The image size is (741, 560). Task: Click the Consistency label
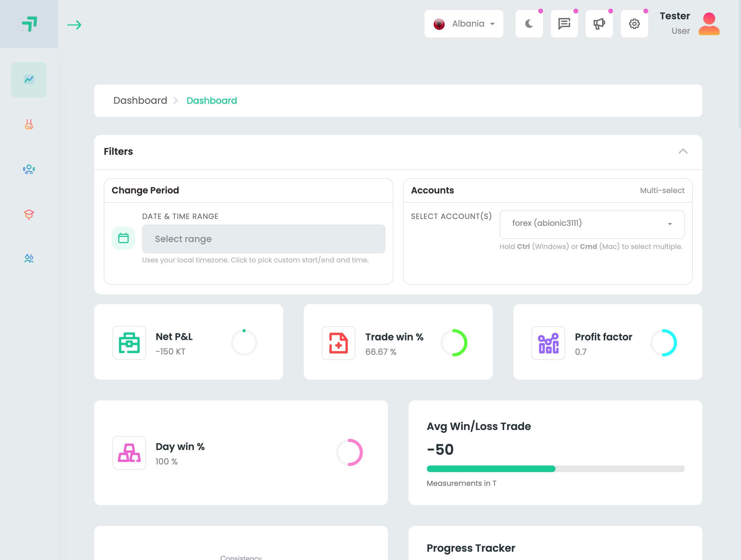(241, 557)
